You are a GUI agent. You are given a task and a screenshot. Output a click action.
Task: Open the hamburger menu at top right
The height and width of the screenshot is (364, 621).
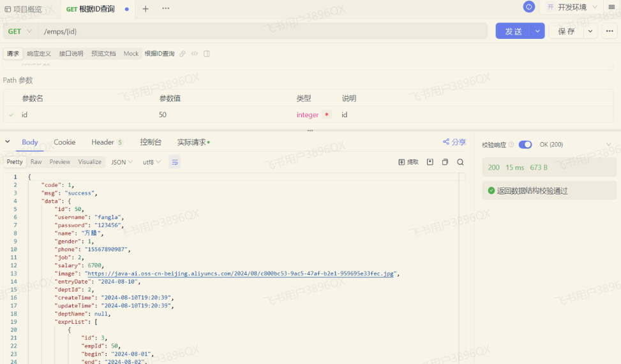[611, 7]
